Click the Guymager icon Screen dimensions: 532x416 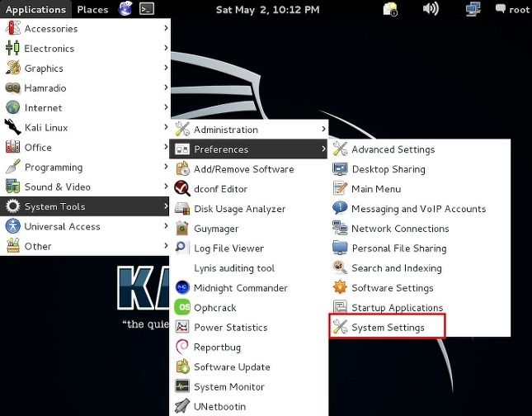pyautogui.click(x=182, y=228)
